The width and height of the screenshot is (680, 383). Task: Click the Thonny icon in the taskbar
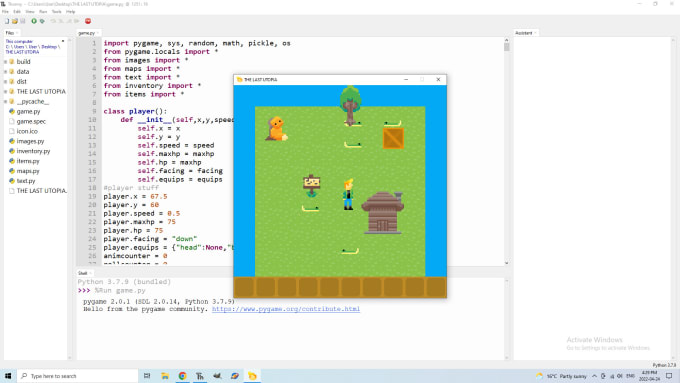coord(200,376)
